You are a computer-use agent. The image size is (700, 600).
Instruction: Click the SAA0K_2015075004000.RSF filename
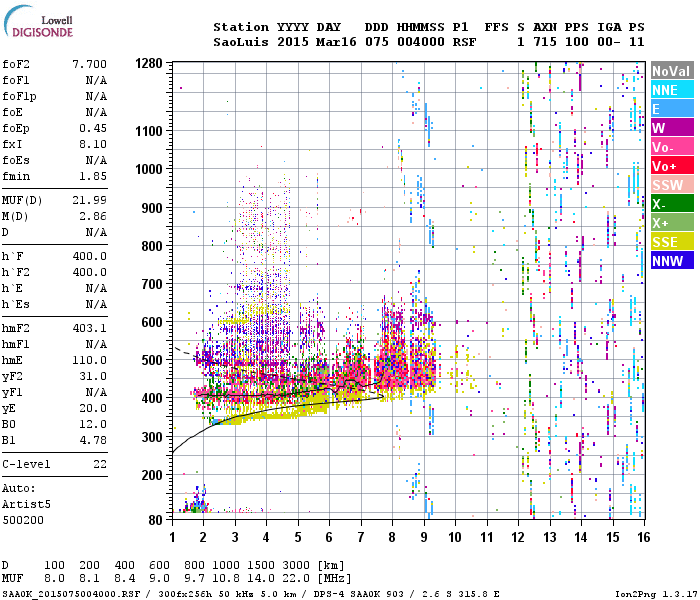[71, 594]
